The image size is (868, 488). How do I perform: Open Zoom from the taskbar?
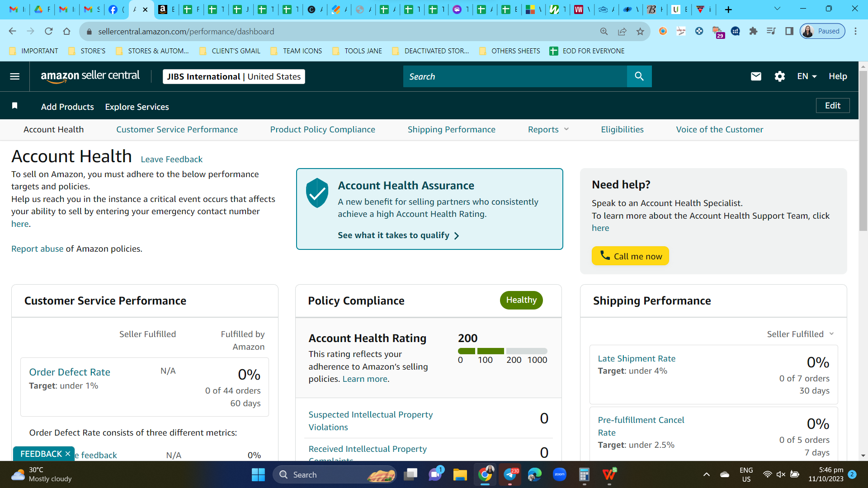coord(560,474)
